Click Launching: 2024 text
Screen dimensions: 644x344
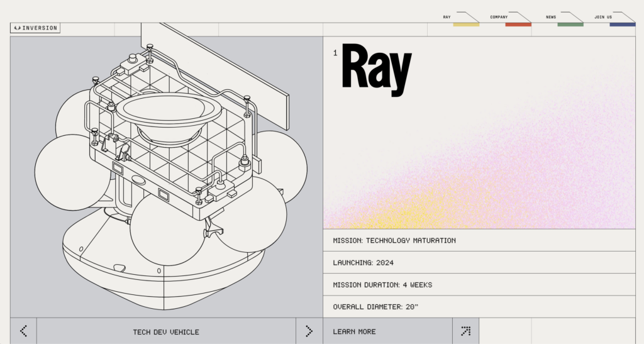pyautogui.click(x=363, y=263)
